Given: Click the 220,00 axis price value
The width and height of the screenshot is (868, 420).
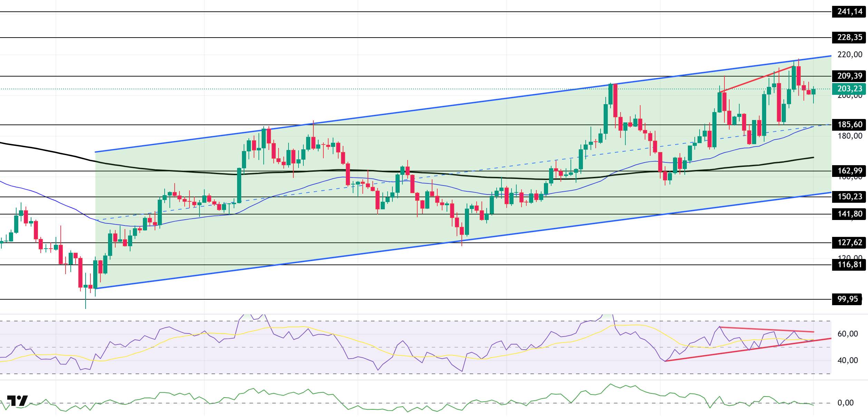Looking at the screenshot, I should tap(850, 54).
